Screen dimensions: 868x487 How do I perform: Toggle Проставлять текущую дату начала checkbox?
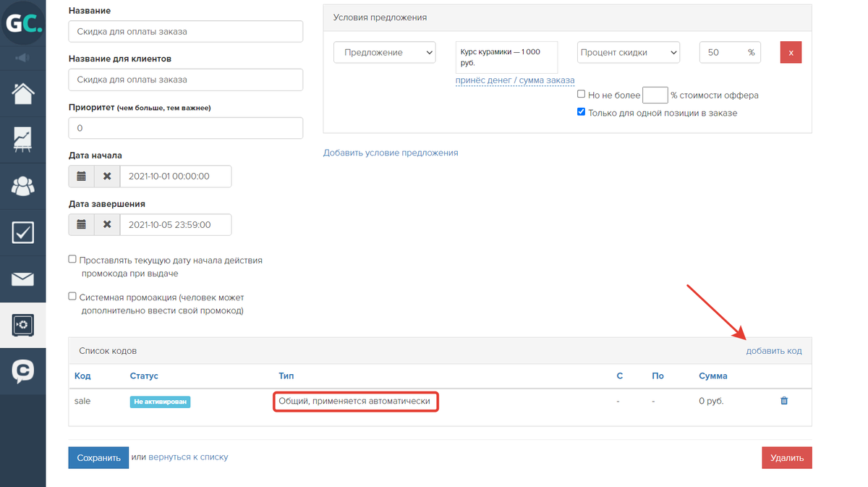[x=72, y=259]
